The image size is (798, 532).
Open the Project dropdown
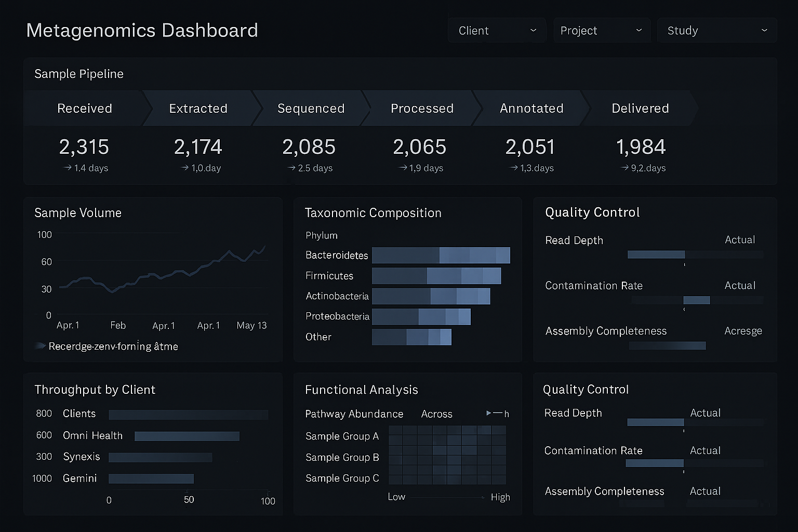(601, 30)
